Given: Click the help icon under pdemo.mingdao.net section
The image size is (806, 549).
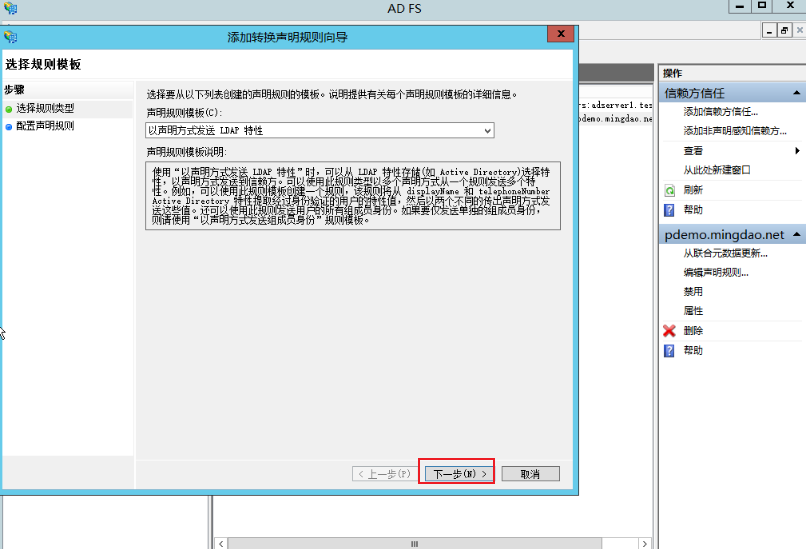Looking at the screenshot, I should click(669, 351).
